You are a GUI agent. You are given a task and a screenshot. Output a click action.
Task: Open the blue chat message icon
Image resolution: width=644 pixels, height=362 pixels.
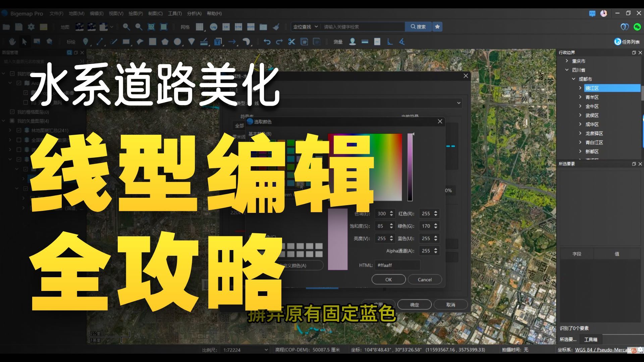(592, 13)
